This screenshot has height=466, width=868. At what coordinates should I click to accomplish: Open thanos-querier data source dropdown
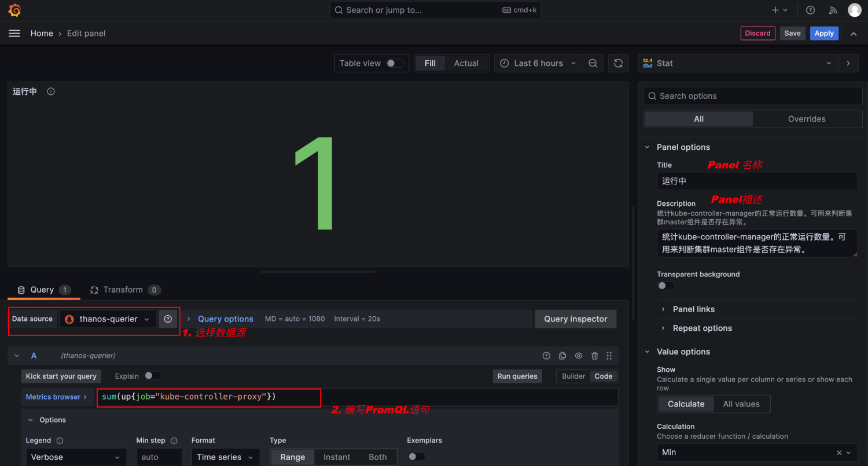click(x=108, y=319)
